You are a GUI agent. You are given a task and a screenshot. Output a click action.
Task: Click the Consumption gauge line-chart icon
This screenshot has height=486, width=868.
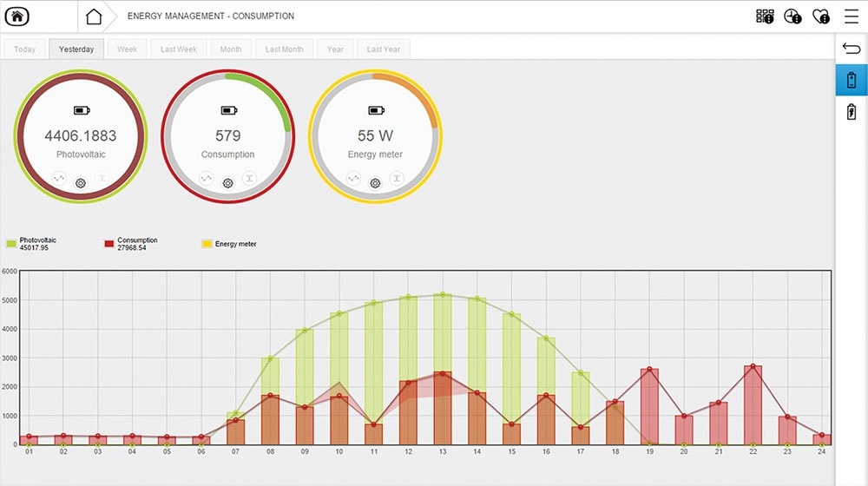[x=207, y=178]
